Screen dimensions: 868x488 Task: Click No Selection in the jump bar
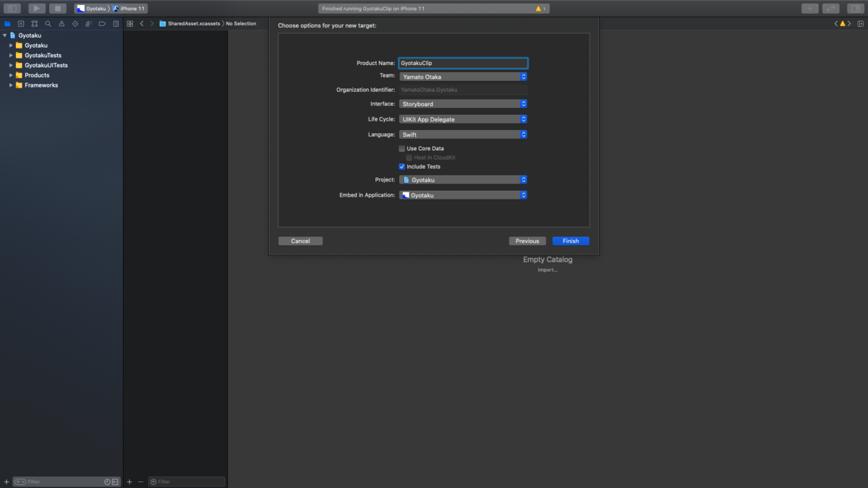[241, 24]
